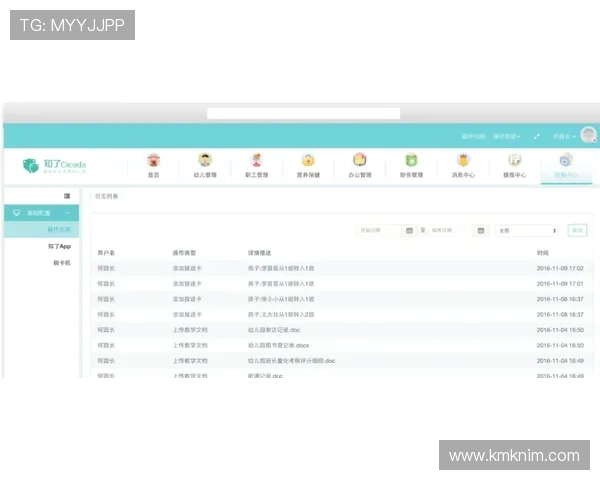600x480 pixels.
Task: Open the 首页 home navigation icon
Action: coord(153,165)
